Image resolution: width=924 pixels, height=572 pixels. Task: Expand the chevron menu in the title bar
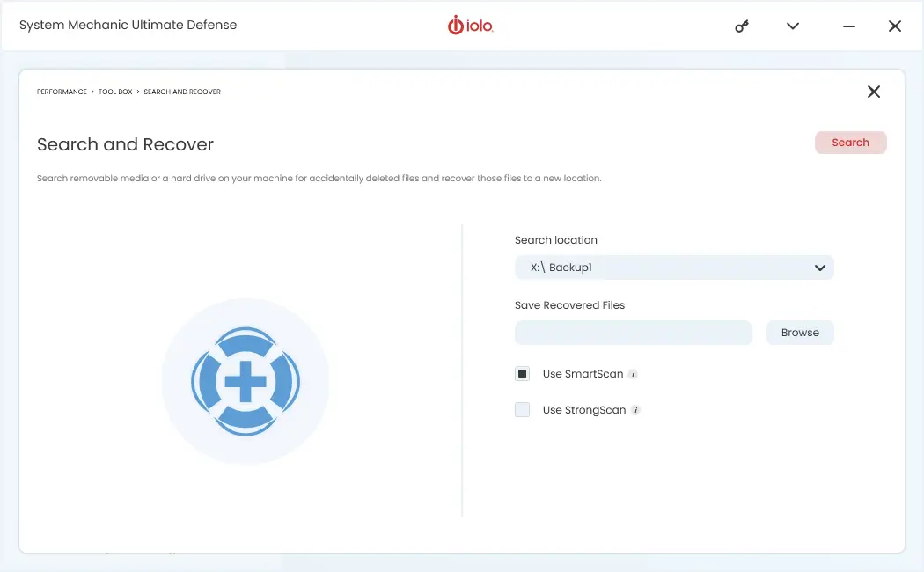(792, 26)
